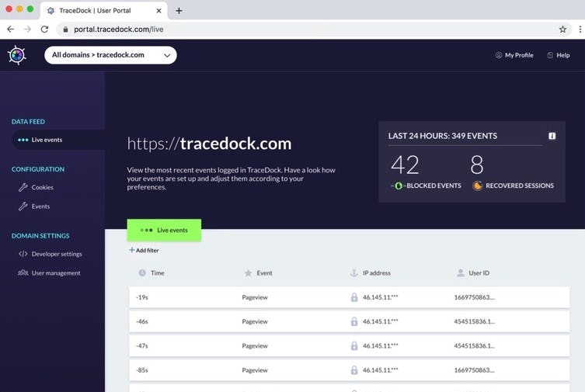Click the browser back arrow
Image resolution: width=585 pixels, height=392 pixels.
coord(10,29)
